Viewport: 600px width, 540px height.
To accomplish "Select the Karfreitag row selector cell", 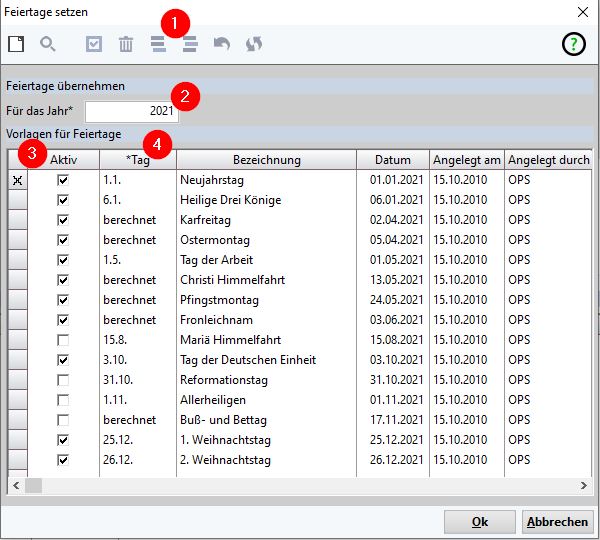I will click(18, 220).
